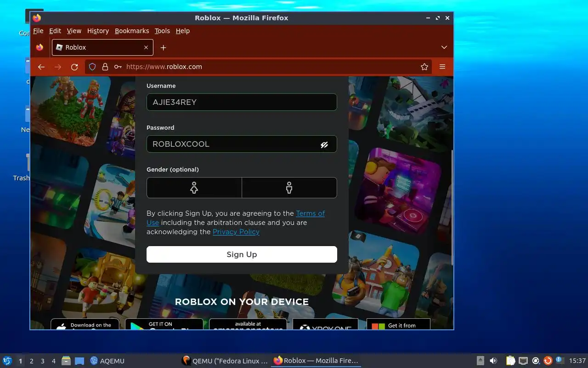Open the Edit menu
588x368 pixels.
tap(55, 31)
